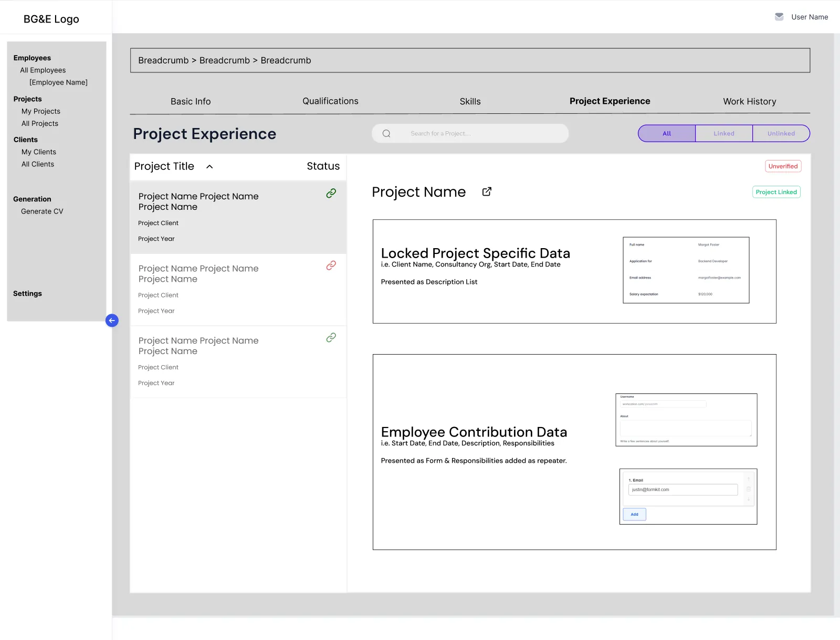The image size is (840, 640).
Task: Click the Add button in repeater
Action: point(635,515)
